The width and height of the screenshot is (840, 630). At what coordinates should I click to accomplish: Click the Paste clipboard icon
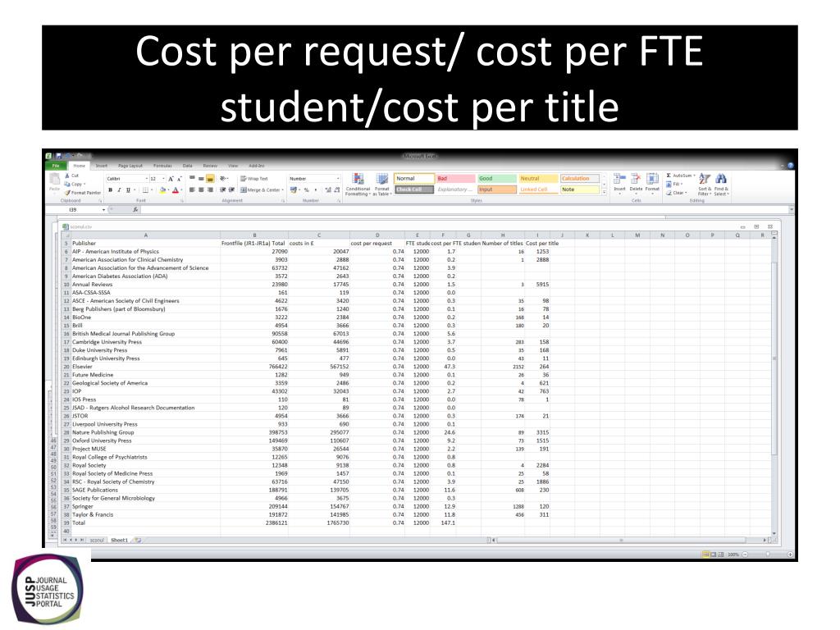tap(54, 180)
